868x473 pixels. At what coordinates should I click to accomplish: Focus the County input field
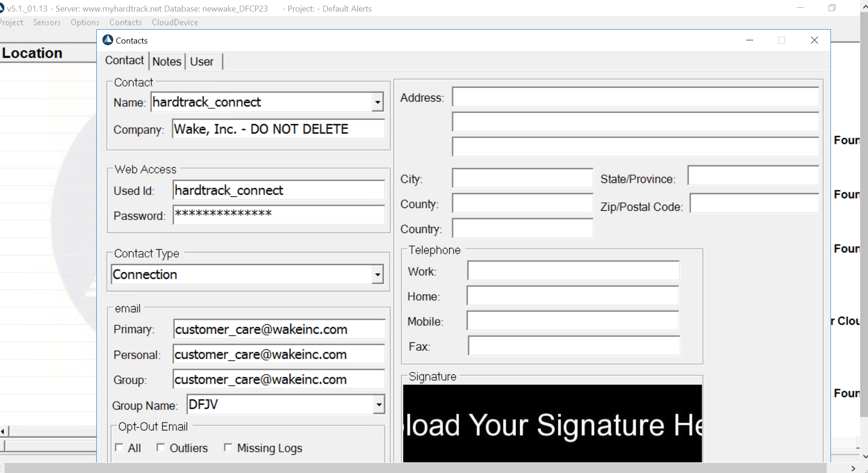[x=522, y=203]
